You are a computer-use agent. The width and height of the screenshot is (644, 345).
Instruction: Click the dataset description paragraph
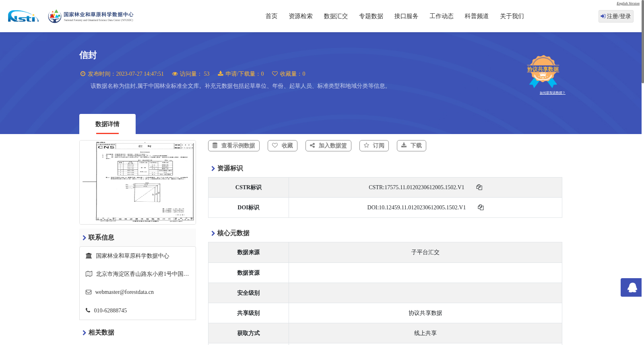(240, 86)
